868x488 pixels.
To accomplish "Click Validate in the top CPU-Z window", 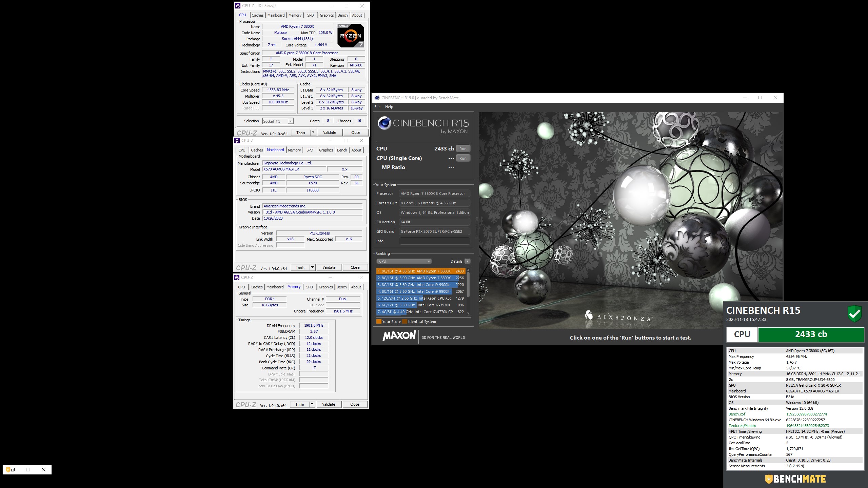I will 329,133.
